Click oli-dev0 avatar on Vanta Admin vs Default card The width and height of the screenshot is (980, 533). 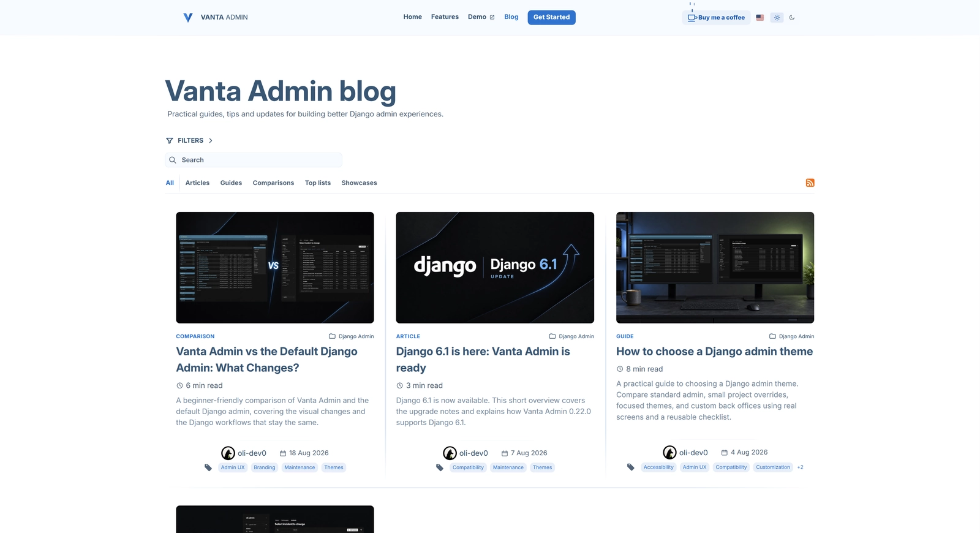(x=228, y=453)
